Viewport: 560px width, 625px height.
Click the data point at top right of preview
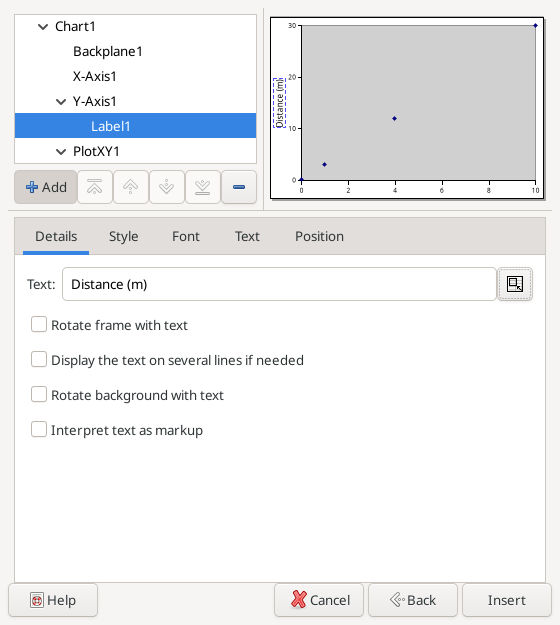[x=535, y=26]
